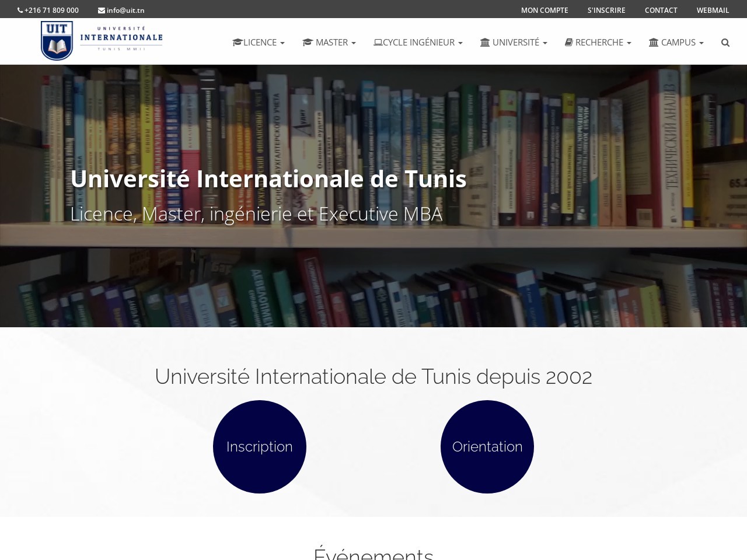Expand the Campus dropdown caret
Viewport: 747px width, 560px height.
click(701, 43)
